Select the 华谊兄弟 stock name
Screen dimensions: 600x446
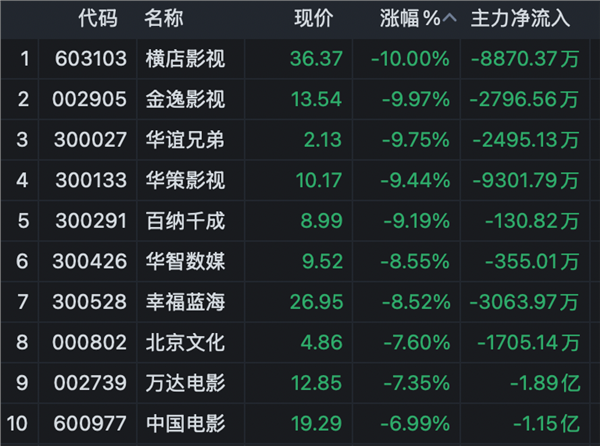[x=185, y=139]
